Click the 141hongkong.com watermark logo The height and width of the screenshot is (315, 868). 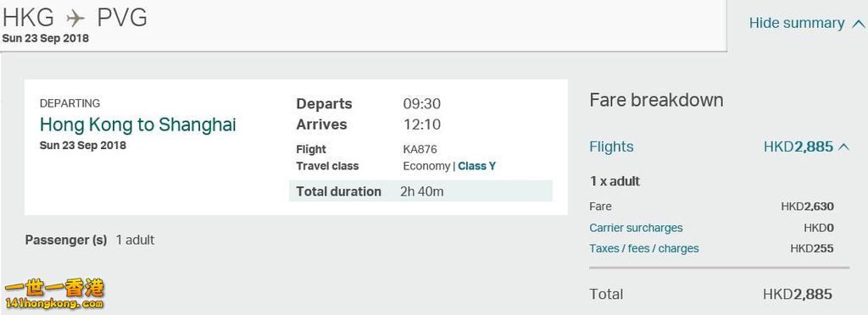point(54,294)
